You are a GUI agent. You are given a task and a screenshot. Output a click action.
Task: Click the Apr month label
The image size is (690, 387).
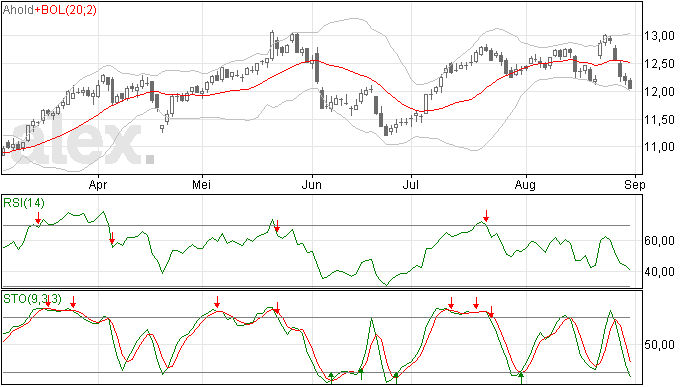coord(98,184)
